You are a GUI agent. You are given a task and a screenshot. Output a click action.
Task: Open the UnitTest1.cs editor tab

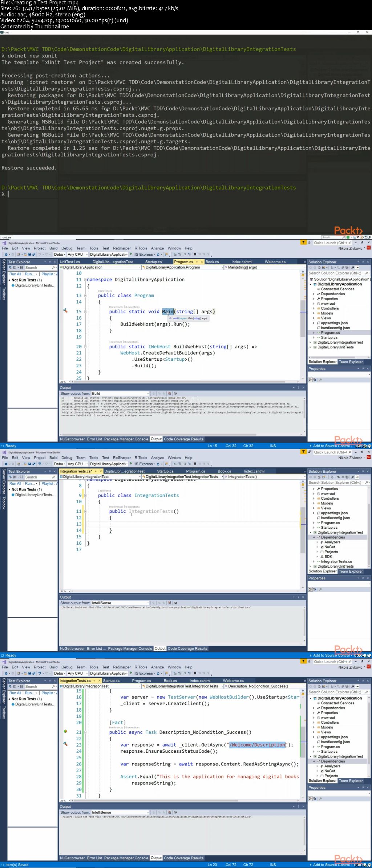[70, 262]
